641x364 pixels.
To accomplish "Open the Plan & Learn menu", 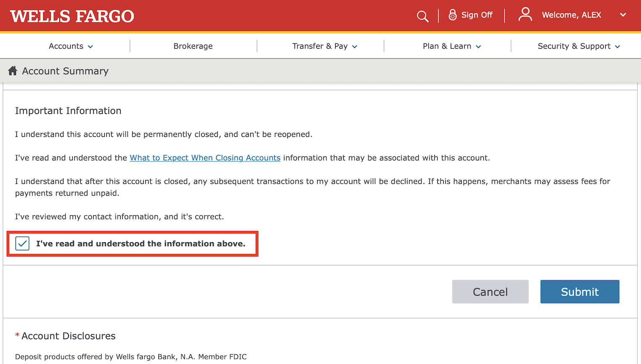I will coord(447,46).
